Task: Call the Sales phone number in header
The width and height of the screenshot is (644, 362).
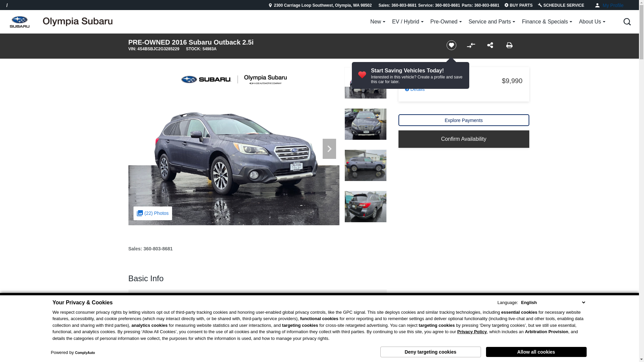Action: [x=397, y=5]
